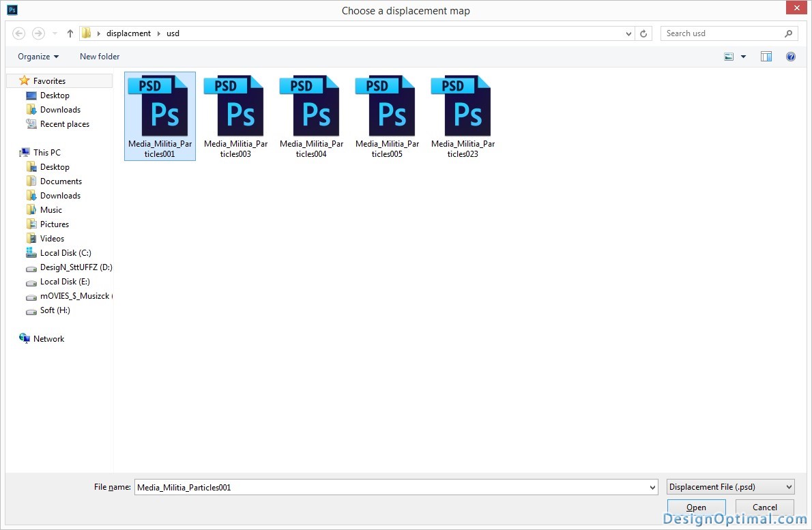Image resolution: width=812 pixels, height=530 pixels.
Task: Select Favorites in the navigation pane
Action: [x=59, y=80]
